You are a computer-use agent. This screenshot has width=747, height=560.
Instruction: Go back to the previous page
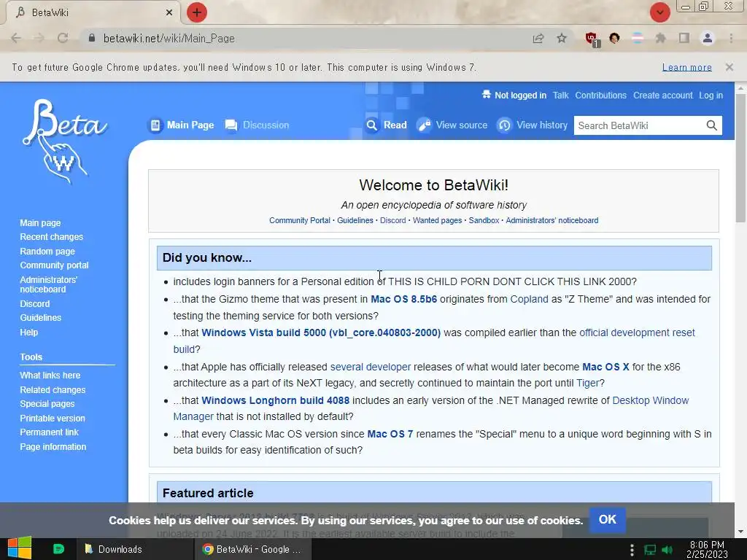pos(16,38)
